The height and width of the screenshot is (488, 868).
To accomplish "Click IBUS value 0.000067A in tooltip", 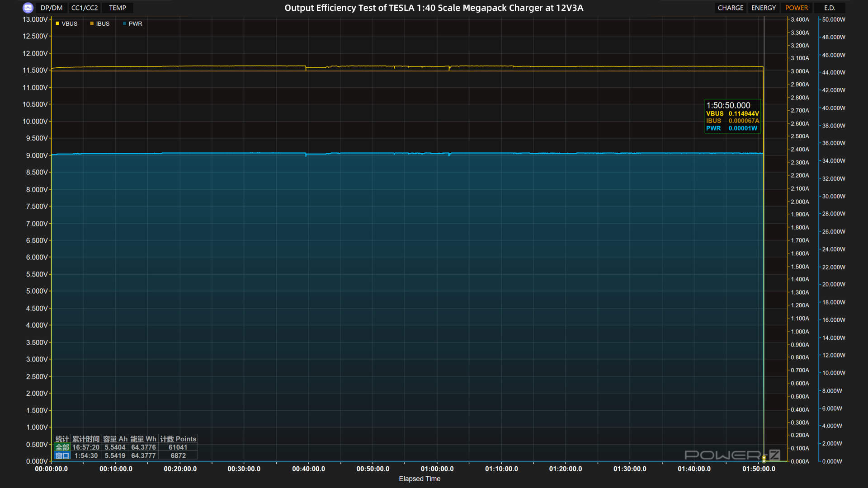I will point(744,121).
